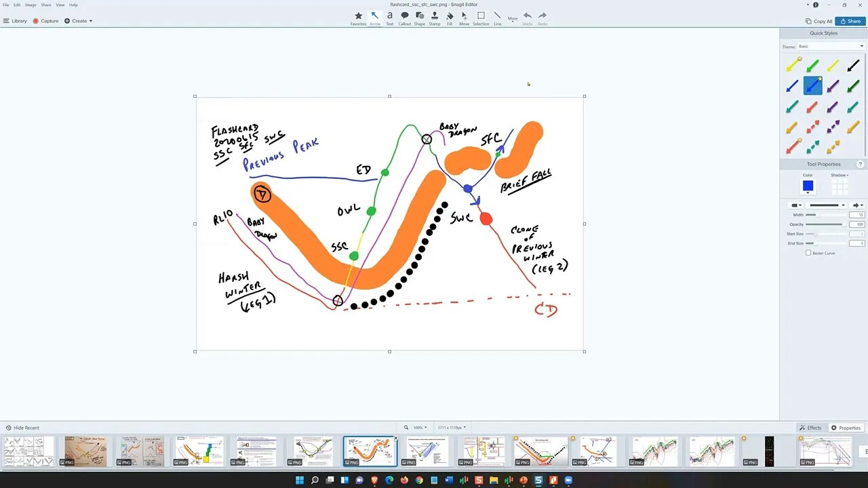This screenshot has height=488, width=868.
Task: Open the zoom magnifier in status bar
Action: point(406,428)
